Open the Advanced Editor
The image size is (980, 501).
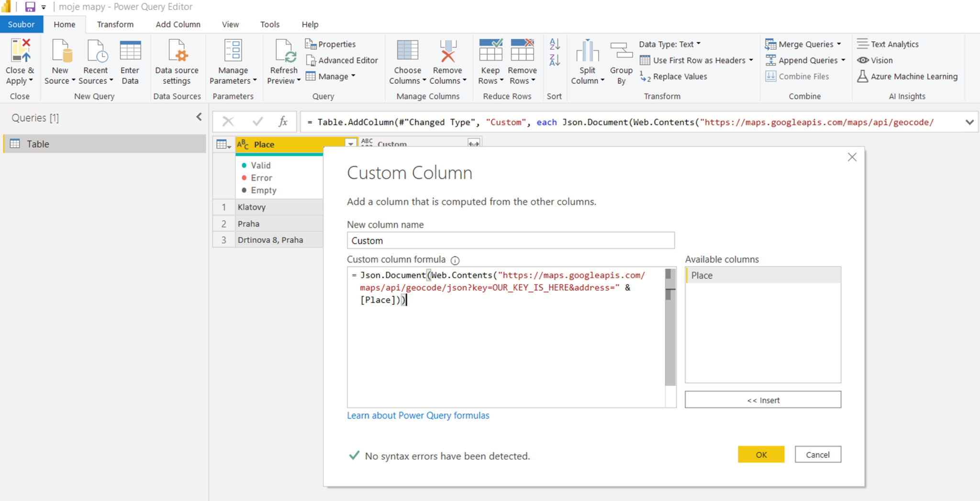pos(342,60)
